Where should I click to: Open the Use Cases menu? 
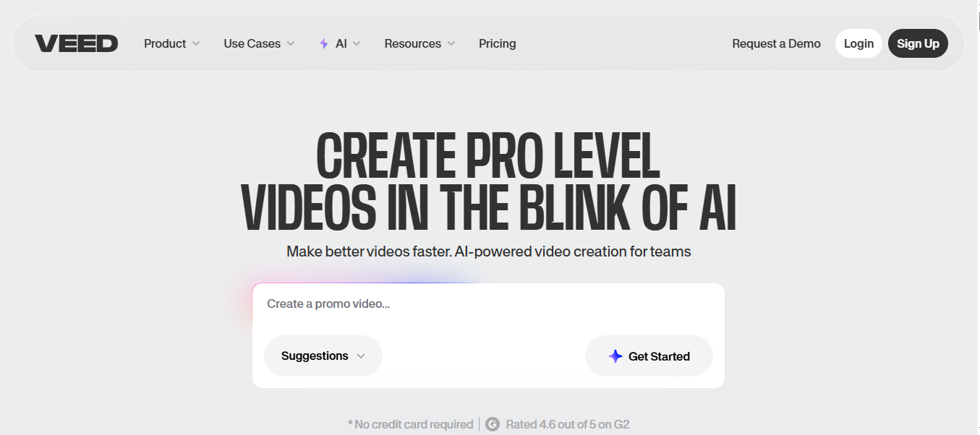point(259,43)
